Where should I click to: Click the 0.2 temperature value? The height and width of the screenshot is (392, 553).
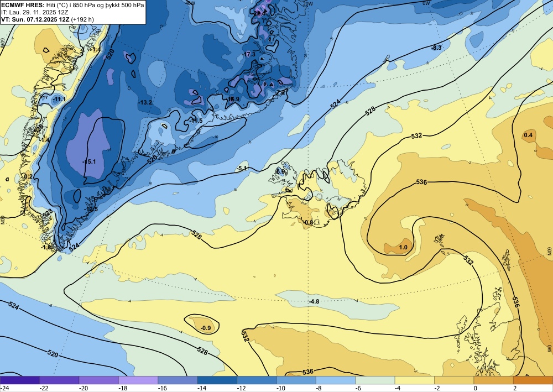pos(28,176)
